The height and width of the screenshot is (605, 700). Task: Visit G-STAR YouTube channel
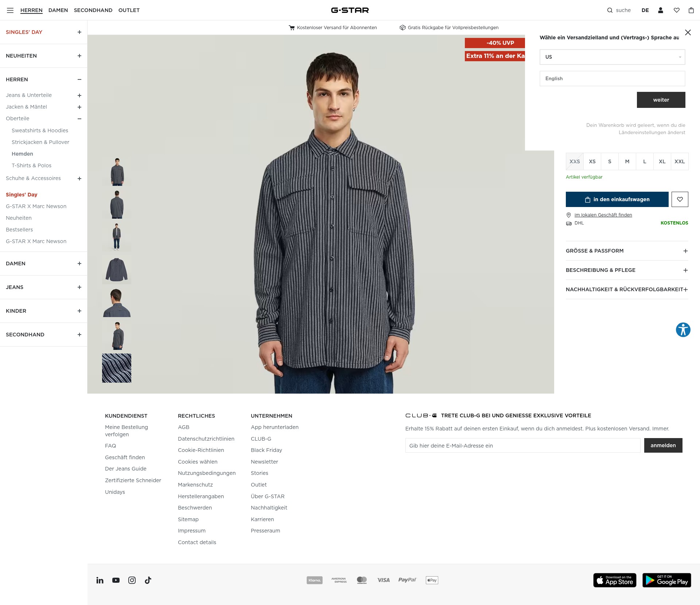point(116,580)
